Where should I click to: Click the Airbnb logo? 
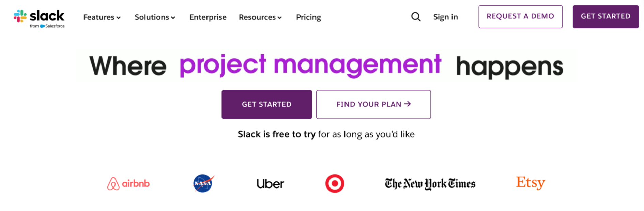pos(128,184)
